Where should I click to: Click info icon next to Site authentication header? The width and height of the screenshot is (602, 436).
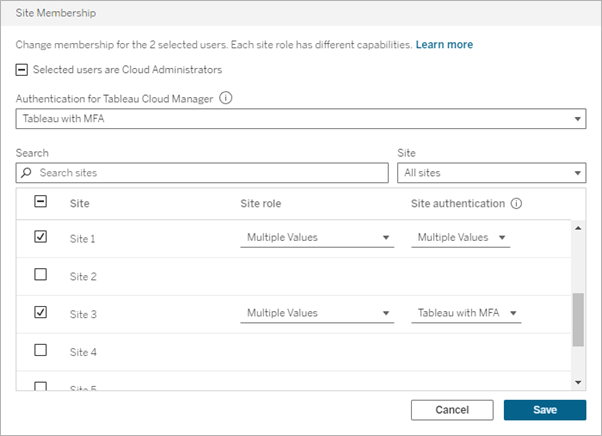[x=516, y=202]
